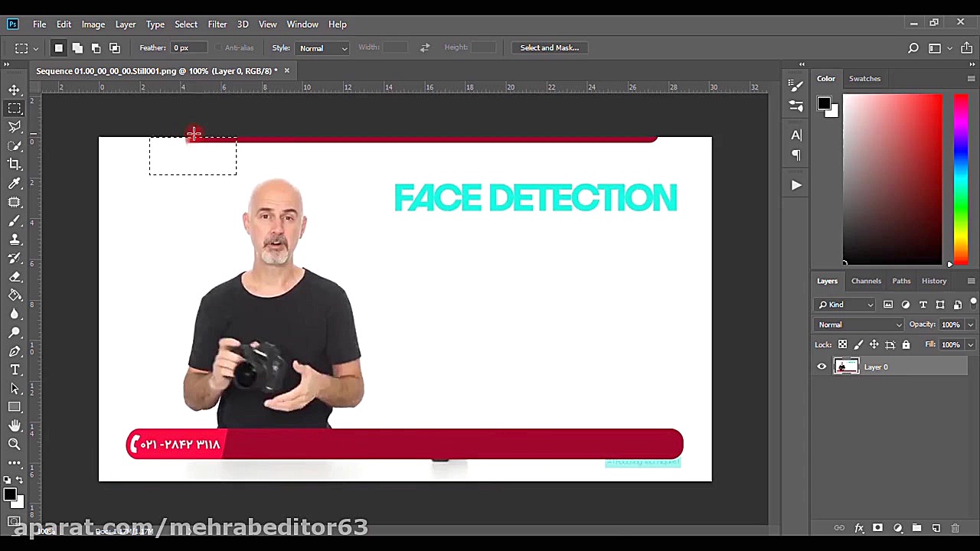Select the Eraser tool
The image size is (980, 551).
coord(15,276)
